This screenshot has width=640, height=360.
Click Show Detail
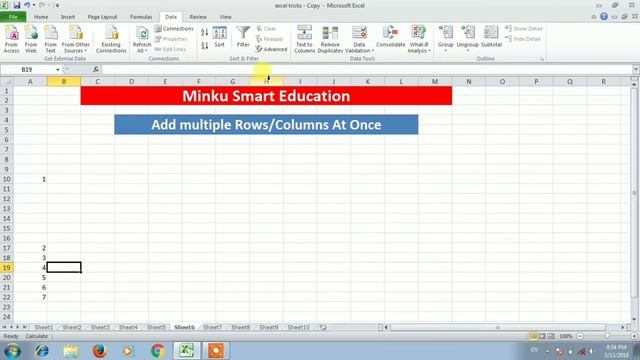point(524,29)
